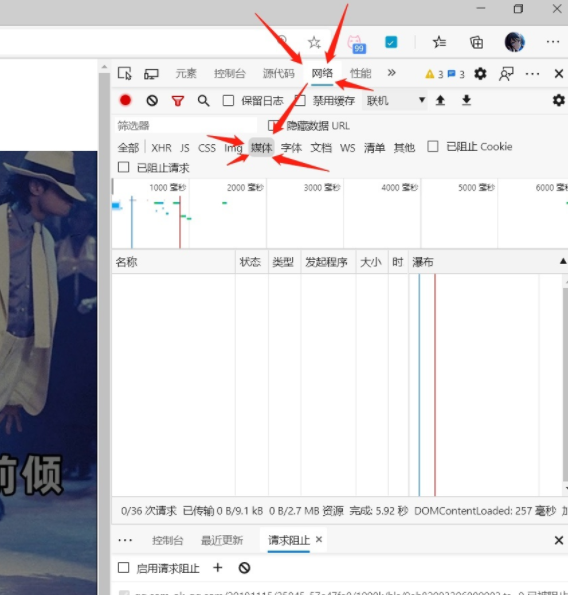Filter by 其他 requests
The image size is (568, 595).
404,148
